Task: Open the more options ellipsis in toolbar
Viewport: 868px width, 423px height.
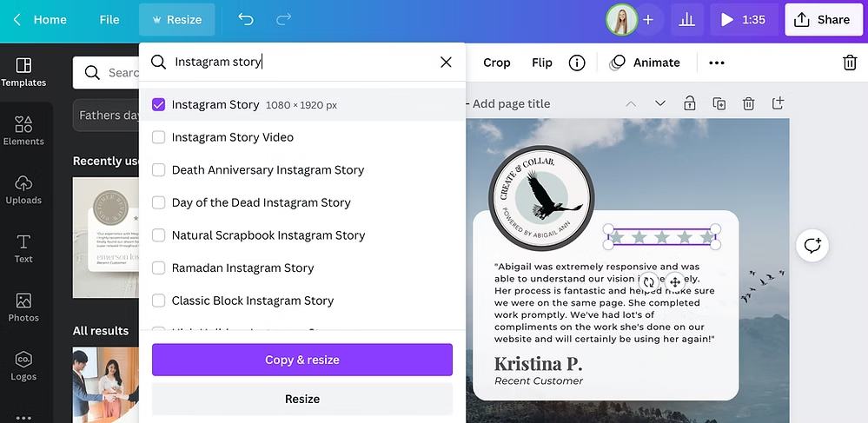Action: pyautogui.click(x=717, y=63)
